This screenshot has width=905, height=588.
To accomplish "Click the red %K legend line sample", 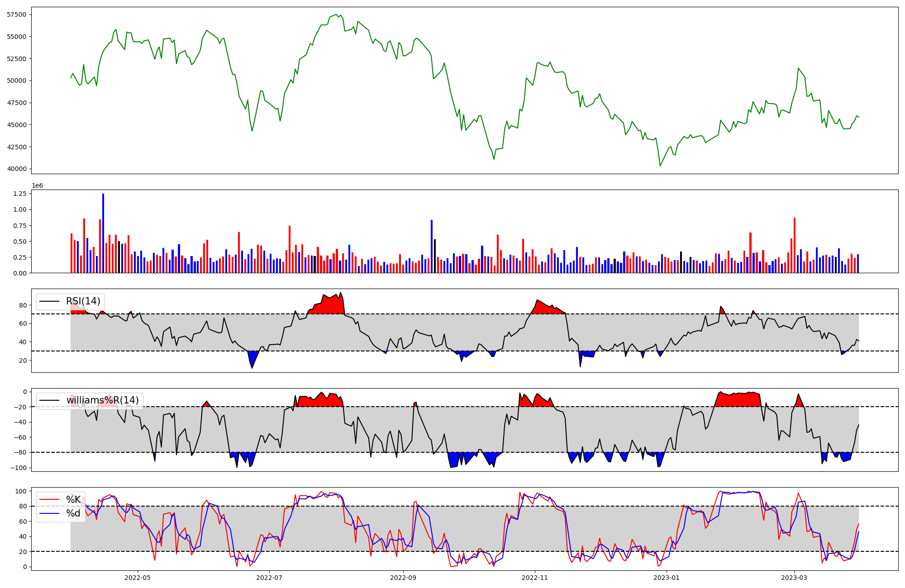I will tap(50, 500).
